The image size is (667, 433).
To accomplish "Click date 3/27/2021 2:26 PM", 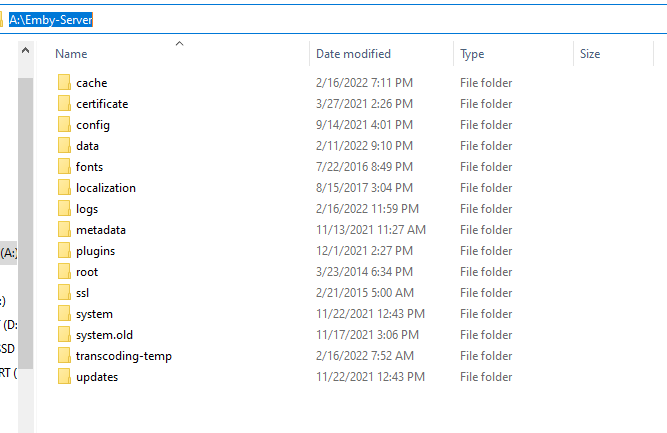I will tap(364, 104).
